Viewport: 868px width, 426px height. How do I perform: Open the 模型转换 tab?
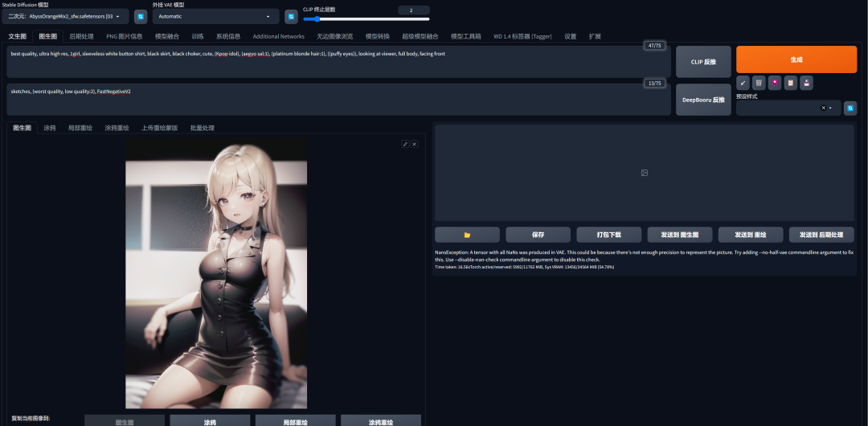click(378, 36)
